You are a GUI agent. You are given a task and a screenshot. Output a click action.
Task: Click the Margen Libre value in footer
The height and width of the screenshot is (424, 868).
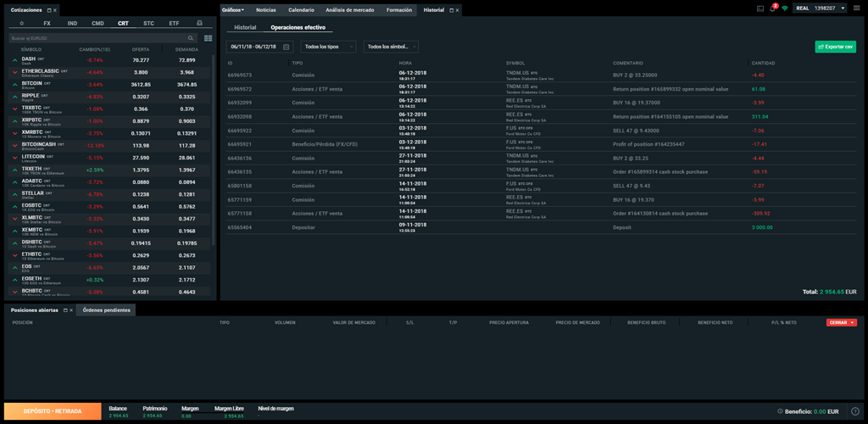[x=234, y=416]
